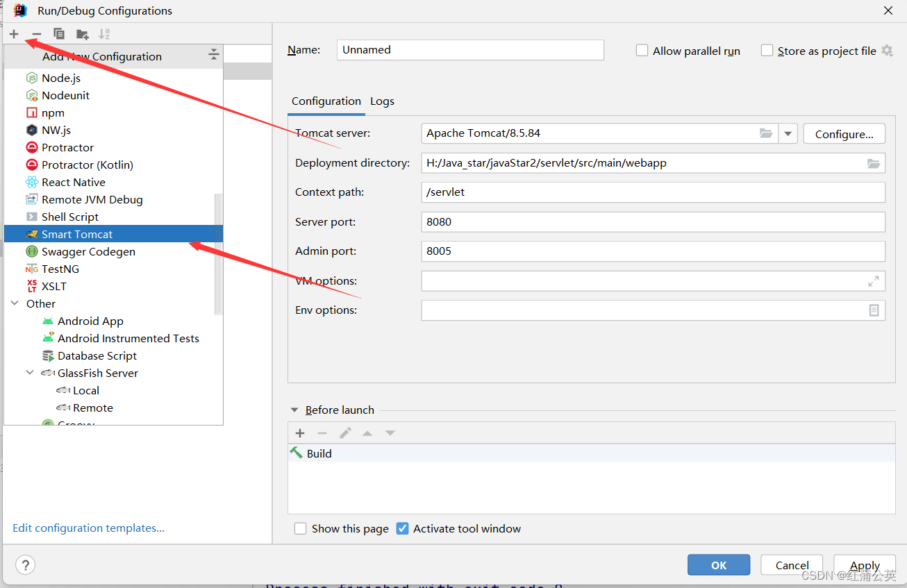Enable Allow parallel run checkbox
Screen dimensions: 907x588
pos(642,51)
